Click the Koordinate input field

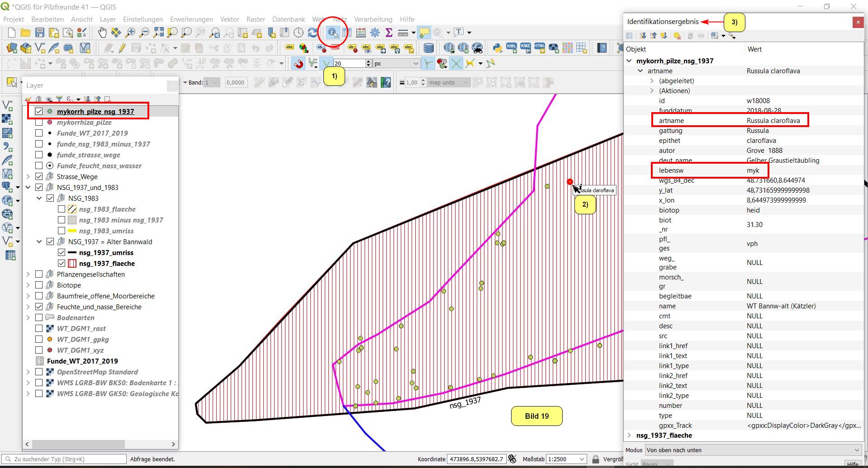(476, 459)
